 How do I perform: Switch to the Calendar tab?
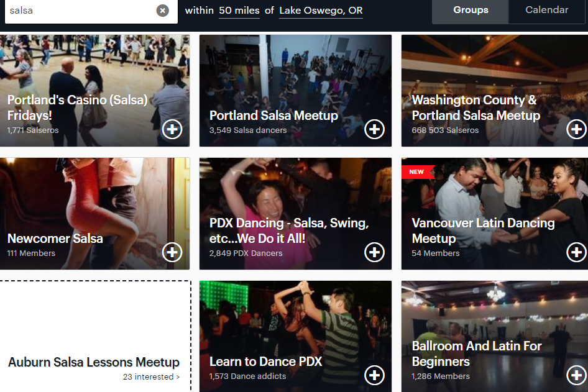(546, 10)
